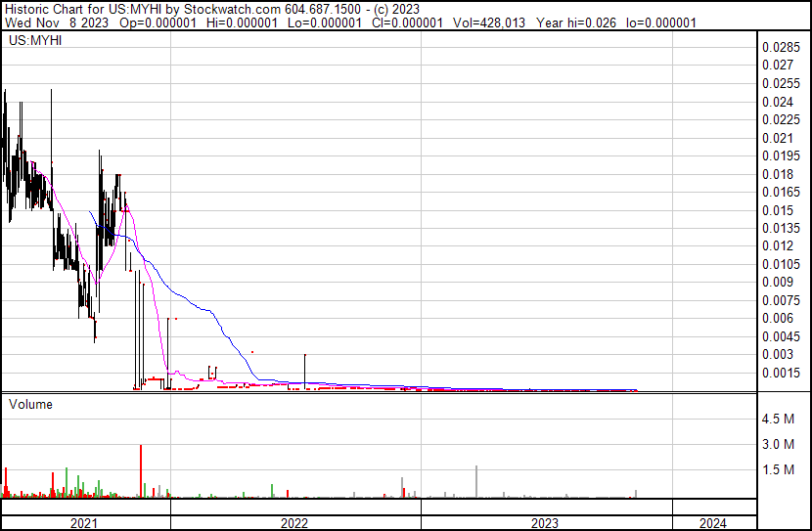Click the 0.015 price axis value

pos(778,210)
